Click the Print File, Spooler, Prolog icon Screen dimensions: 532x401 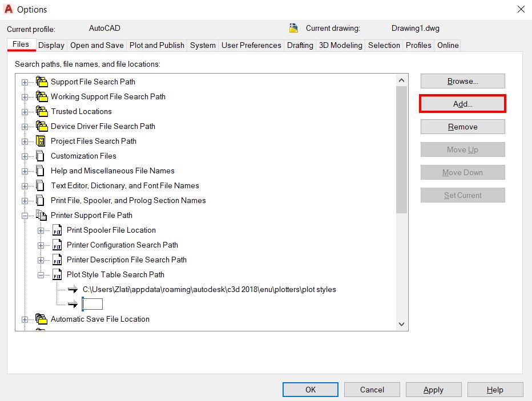pos(40,201)
